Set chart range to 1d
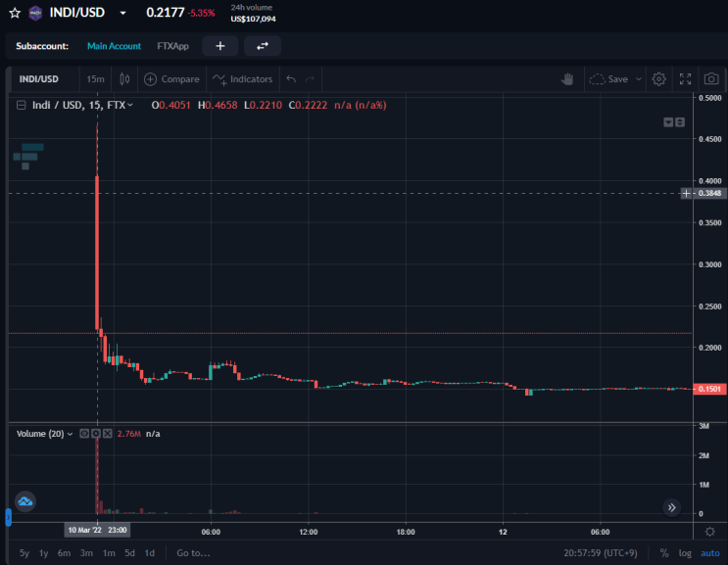 tap(150, 553)
